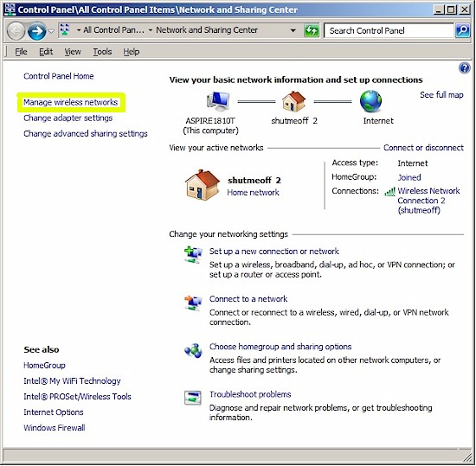
Task: Open the File menu
Action: [x=21, y=52]
